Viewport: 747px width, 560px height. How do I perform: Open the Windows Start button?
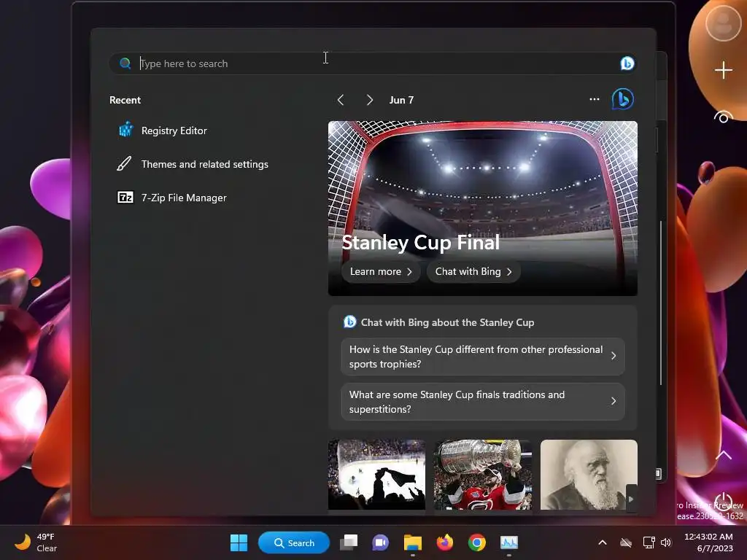239,542
